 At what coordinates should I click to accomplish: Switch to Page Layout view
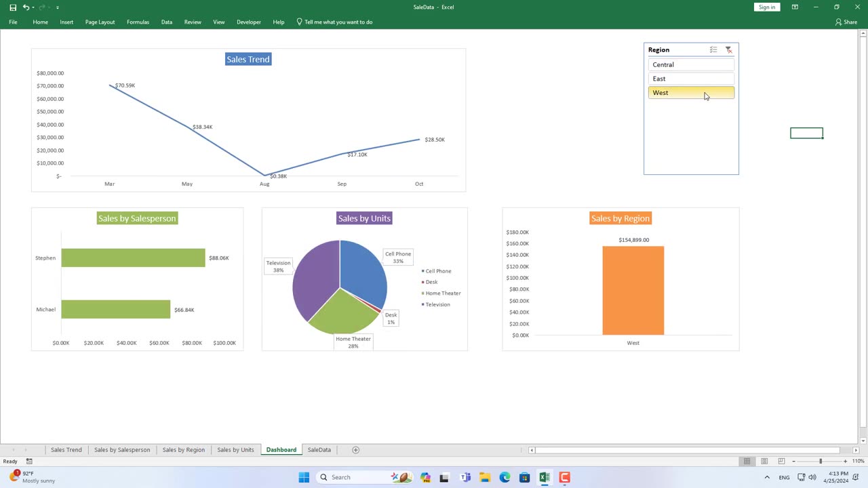[764, 462]
